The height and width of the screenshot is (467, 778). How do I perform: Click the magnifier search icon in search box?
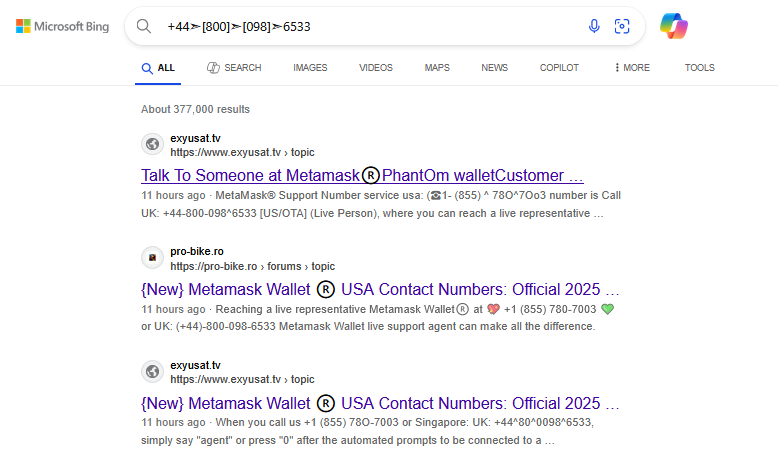coord(144,26)
